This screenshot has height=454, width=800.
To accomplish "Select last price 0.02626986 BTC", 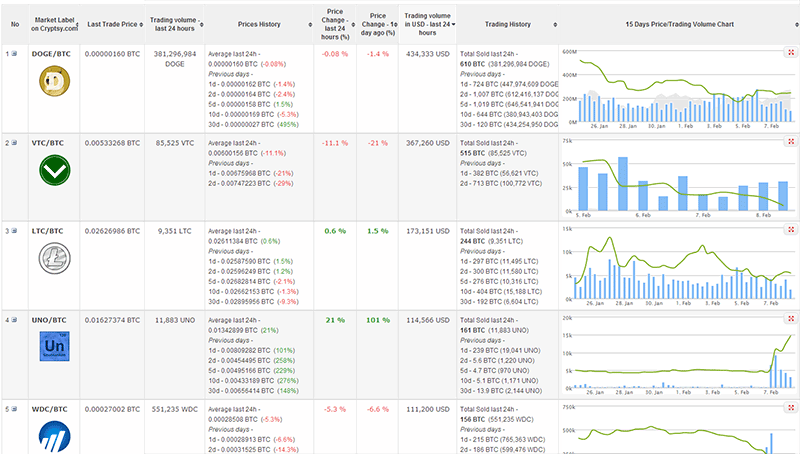I will [112, 231].
